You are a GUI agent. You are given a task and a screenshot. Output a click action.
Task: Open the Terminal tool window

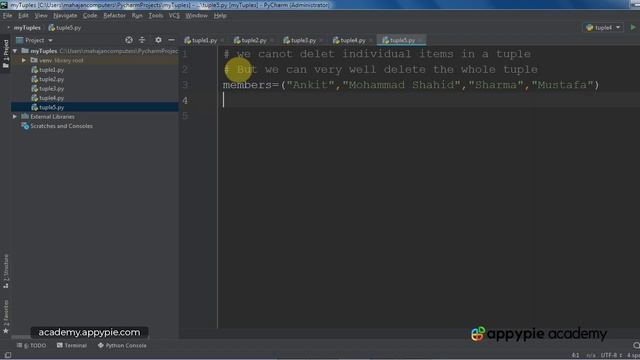72,345
